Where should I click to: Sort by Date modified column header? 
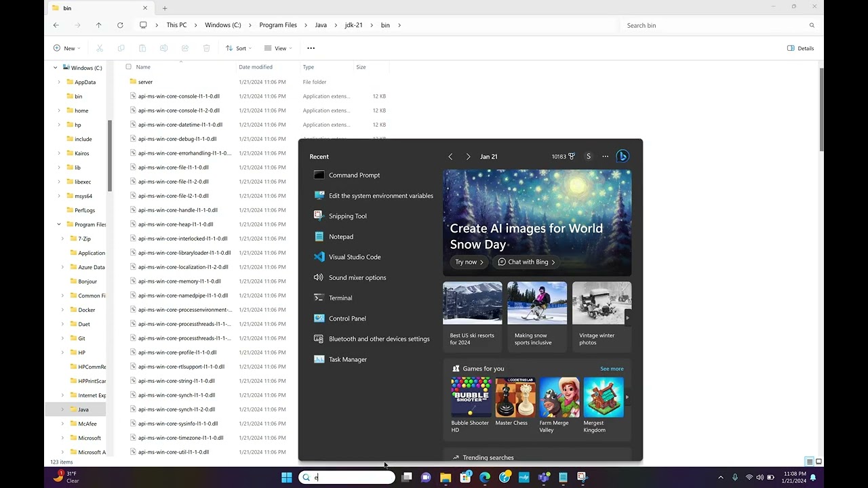tap(256, 67)
